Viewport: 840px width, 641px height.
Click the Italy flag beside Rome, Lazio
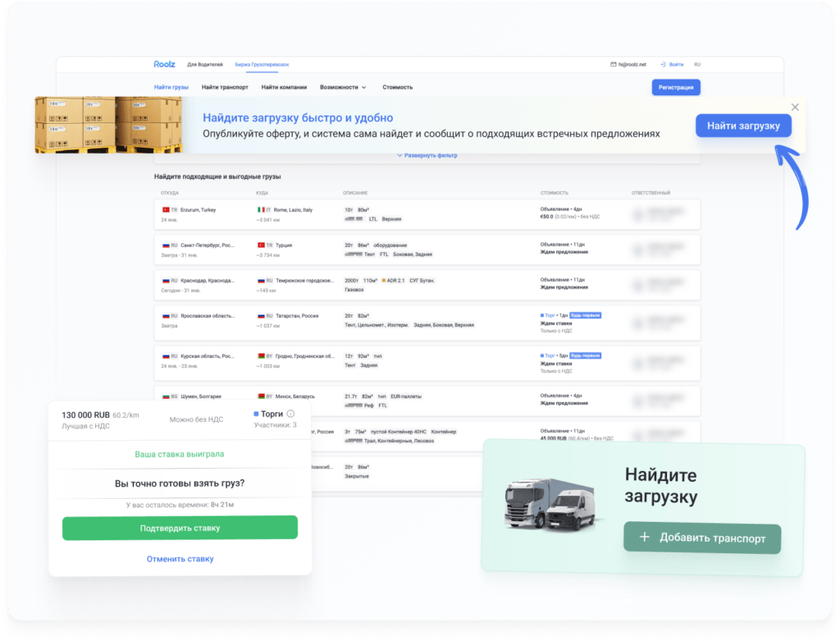tap(259, 211)
